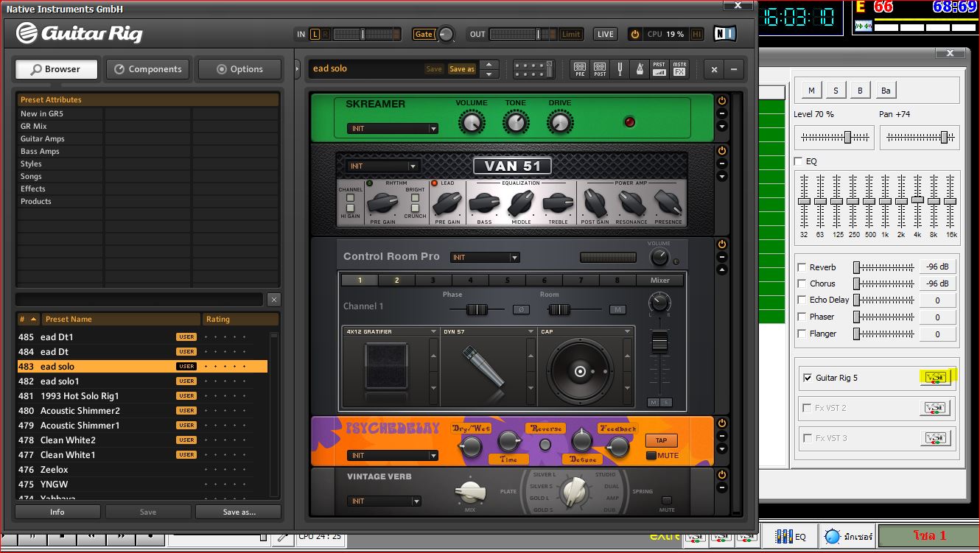The width and height of the screenshot is (980, 553).
Task: Click the Save as... button below the preset list
Action: (239, 512)
